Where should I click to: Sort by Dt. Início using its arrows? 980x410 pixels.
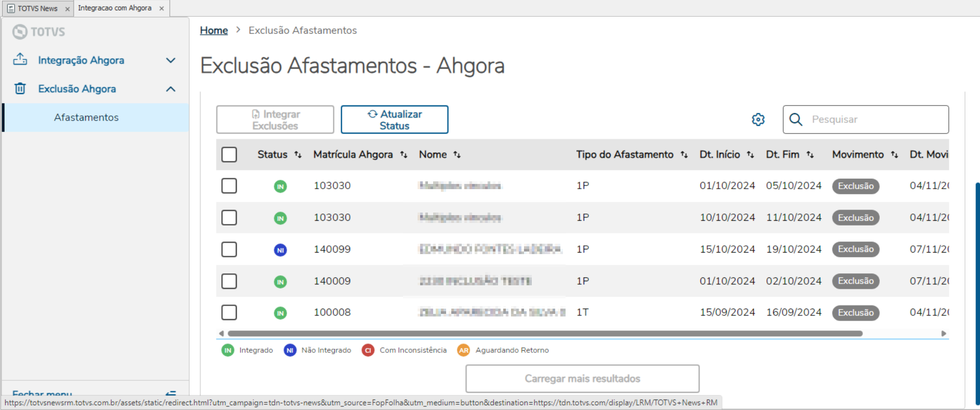tap(750, 154)
